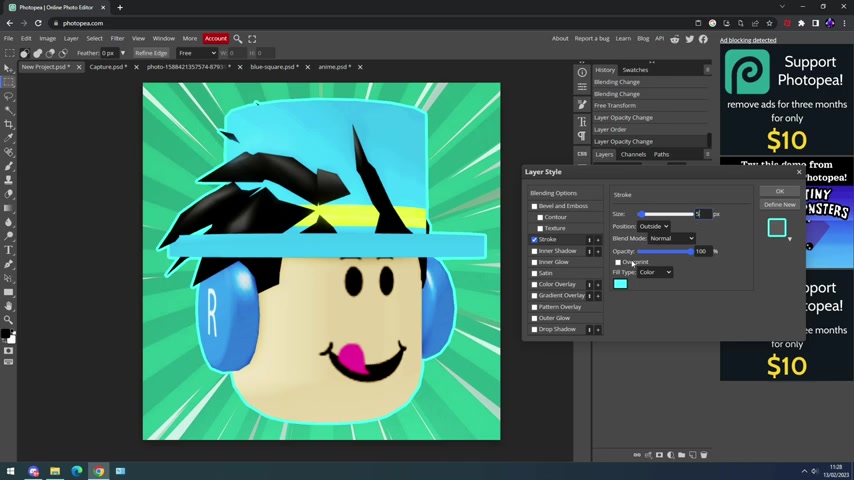
Task: Select the Move tool
Action: (x=9, y=69)
